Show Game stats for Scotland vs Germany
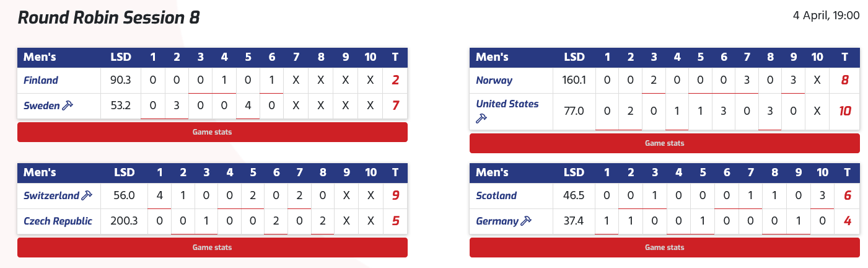 [x=664, y=248]
